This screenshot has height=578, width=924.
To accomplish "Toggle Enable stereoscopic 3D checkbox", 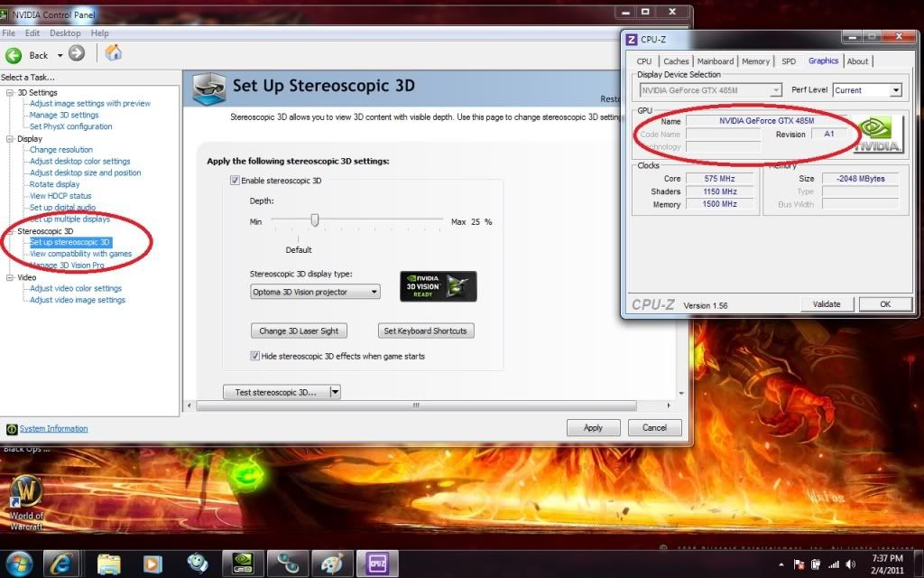I will tap(235, 181).
